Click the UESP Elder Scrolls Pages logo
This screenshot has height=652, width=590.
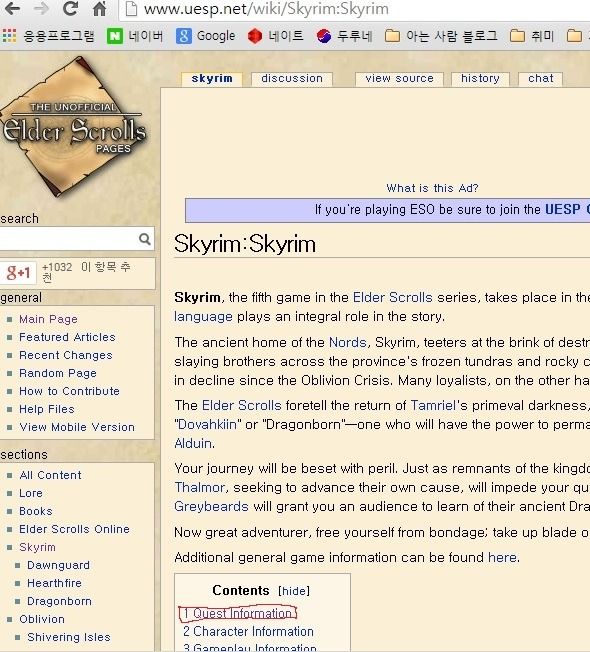pos(74,126)
